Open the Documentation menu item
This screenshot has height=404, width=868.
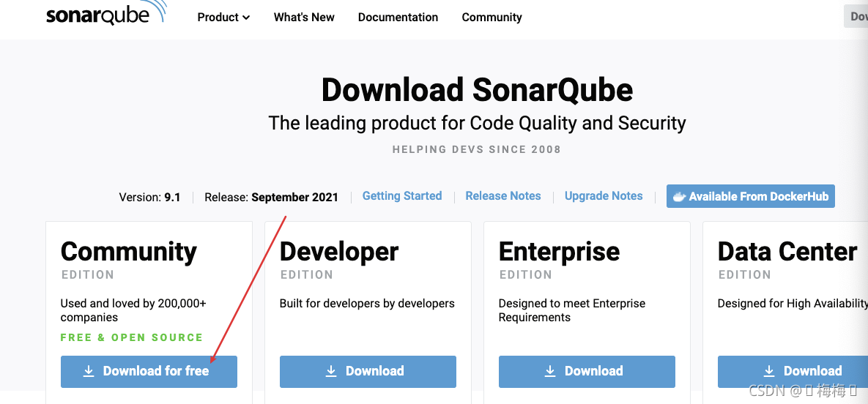point(398,17)
